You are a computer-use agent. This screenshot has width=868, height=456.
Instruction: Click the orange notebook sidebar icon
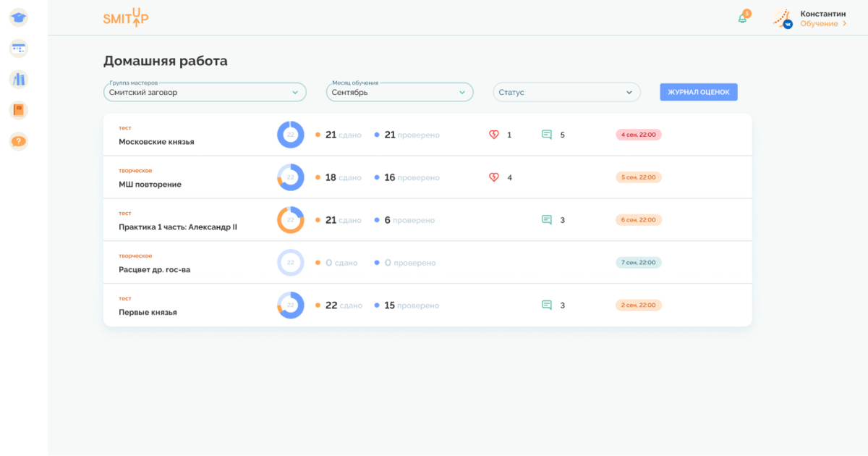point(19,110)
